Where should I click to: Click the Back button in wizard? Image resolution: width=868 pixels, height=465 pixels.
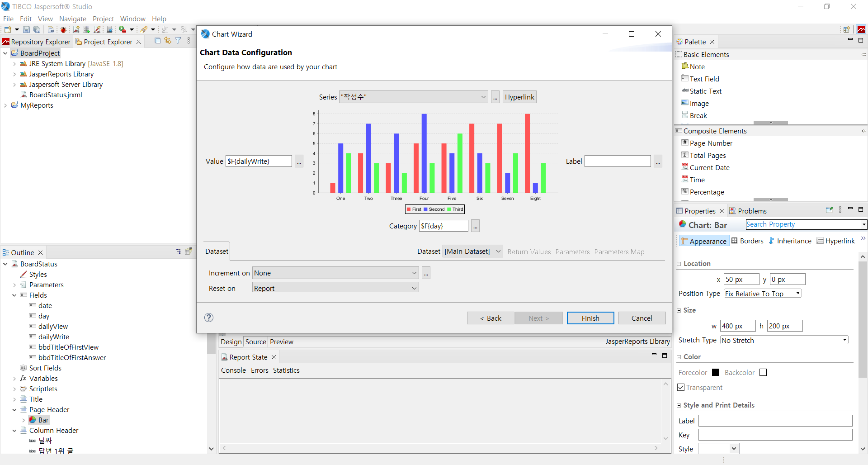491,318
